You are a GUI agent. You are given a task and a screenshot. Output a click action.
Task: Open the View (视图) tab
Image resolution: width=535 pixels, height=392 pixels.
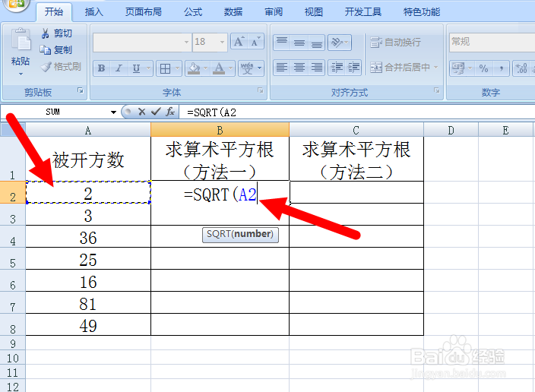(314, 12)
